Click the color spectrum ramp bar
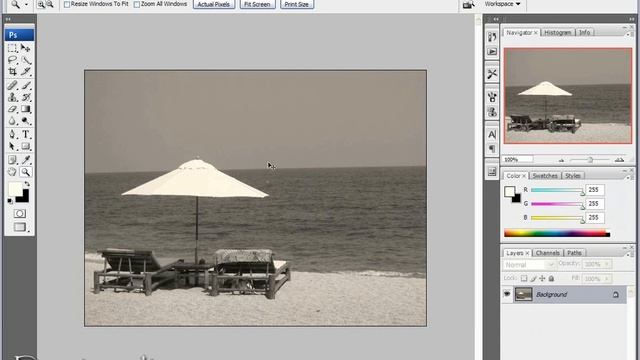 [557, 233]
